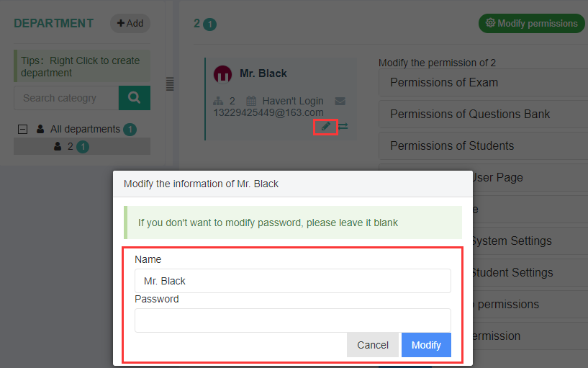588x368 pixels.
Task: Click the person icon beside All departments
Action: coord(40,129)
